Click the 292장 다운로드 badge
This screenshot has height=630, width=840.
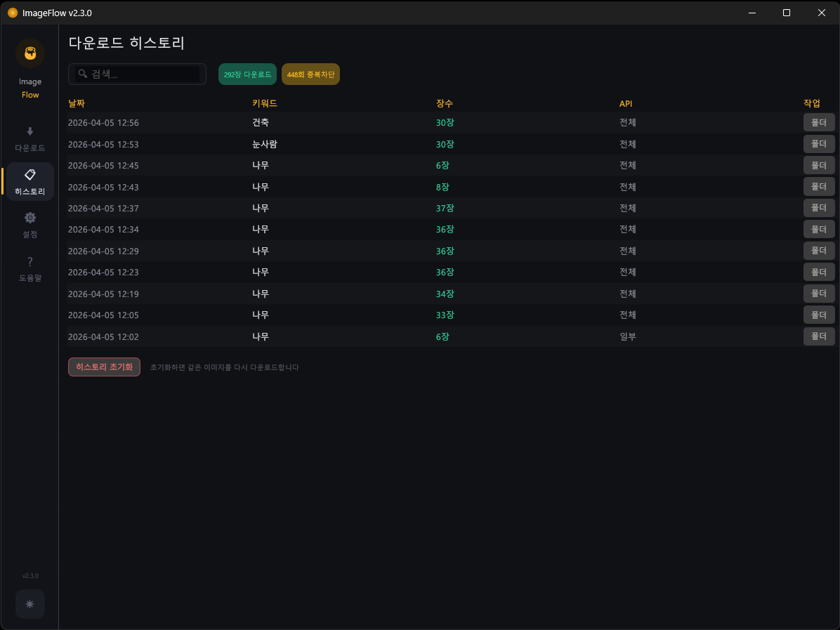tap(247, 74)
